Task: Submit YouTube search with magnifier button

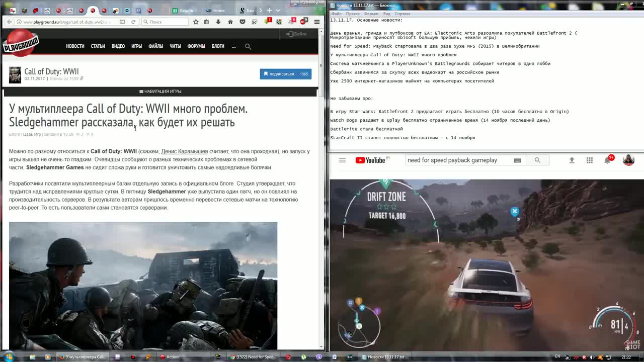Action: click(x=537, y=160)
